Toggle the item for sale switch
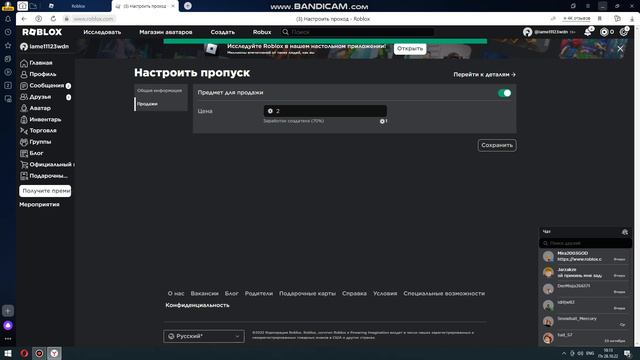 click(504, 93)
